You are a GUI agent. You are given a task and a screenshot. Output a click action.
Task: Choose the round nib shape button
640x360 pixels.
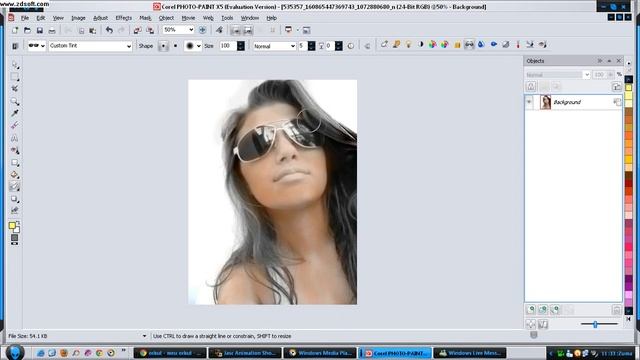(163, 46)
